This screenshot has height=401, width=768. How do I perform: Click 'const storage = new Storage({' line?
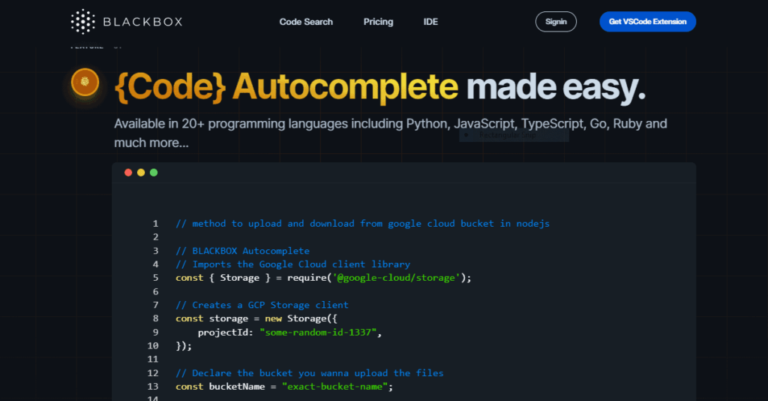coord(256,319)
